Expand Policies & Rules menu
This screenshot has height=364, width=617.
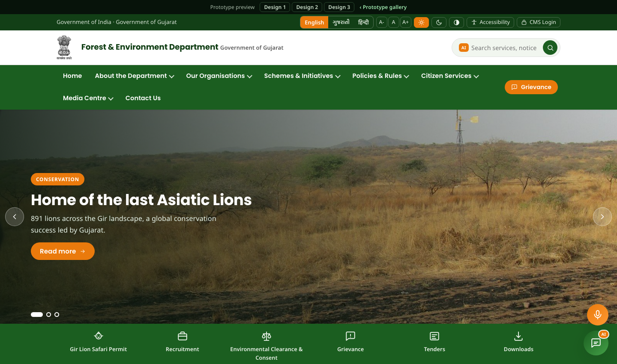click(x=380, y=76)
